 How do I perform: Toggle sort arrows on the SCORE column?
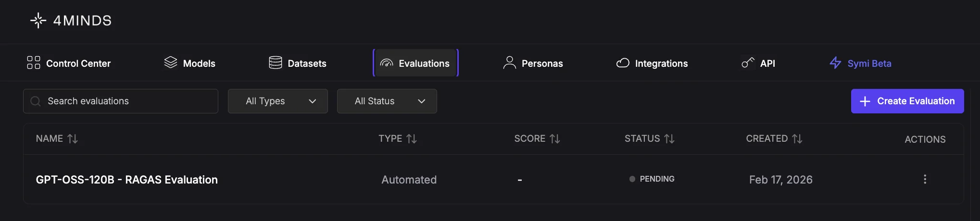(555, 138)
